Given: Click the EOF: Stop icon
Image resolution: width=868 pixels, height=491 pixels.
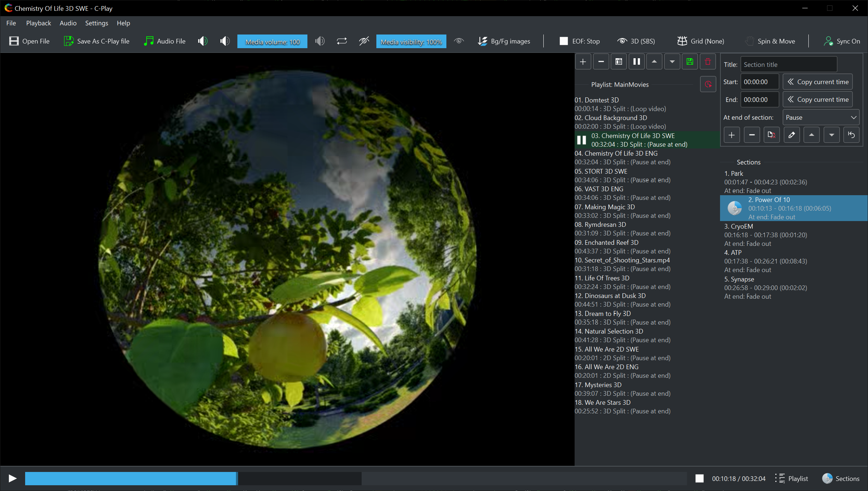Looking at the screenshot, I should 562,41.
